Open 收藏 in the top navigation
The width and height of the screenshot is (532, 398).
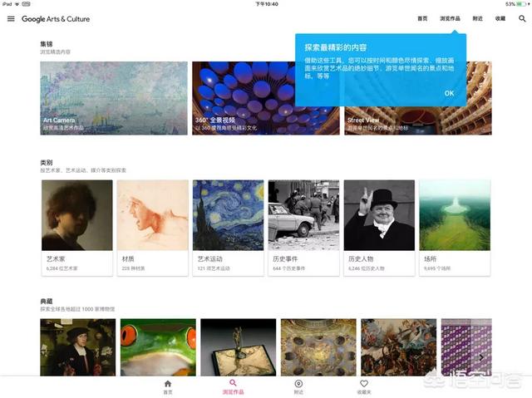(500, 18)
